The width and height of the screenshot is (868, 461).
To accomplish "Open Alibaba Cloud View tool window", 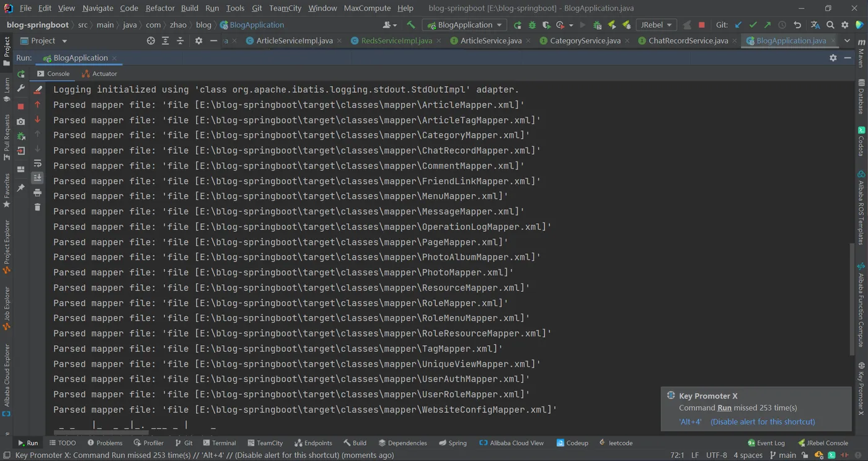I will pyautogui.click(x=511, y=443).
